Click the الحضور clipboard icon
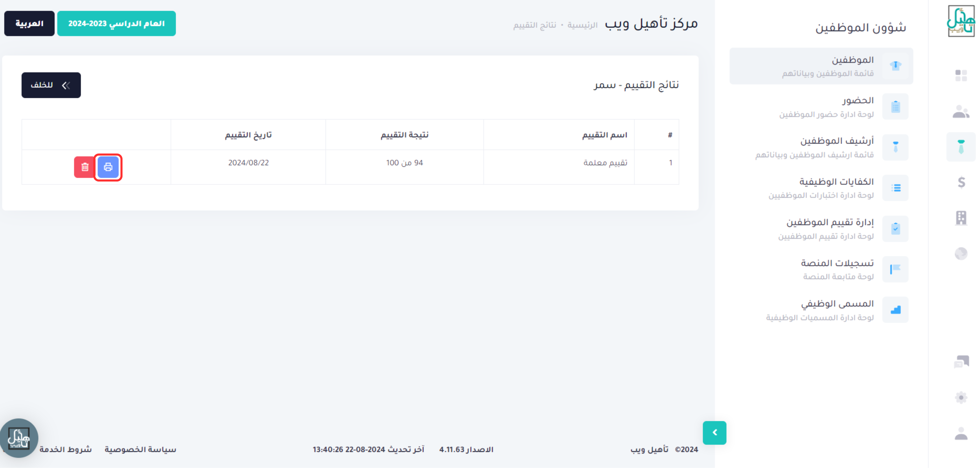980x468 pixels. coord(896,107)
